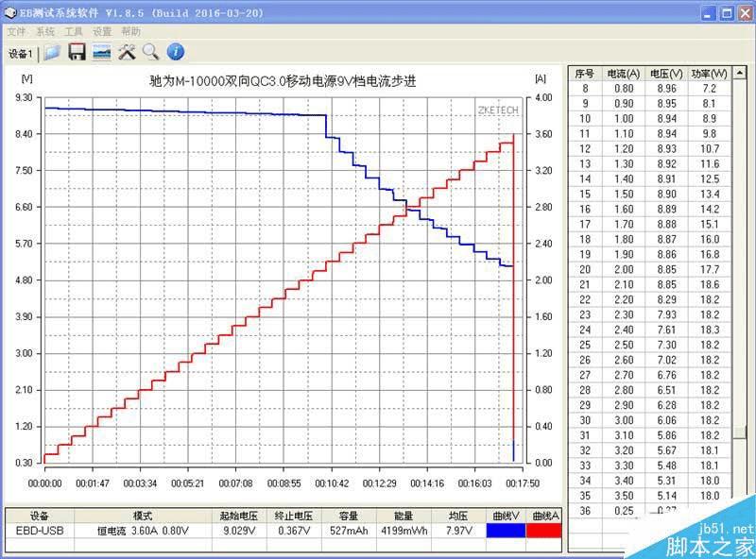Click power value 17.7 in table
This screenshot has height=559, width=756.
(710, 269)
